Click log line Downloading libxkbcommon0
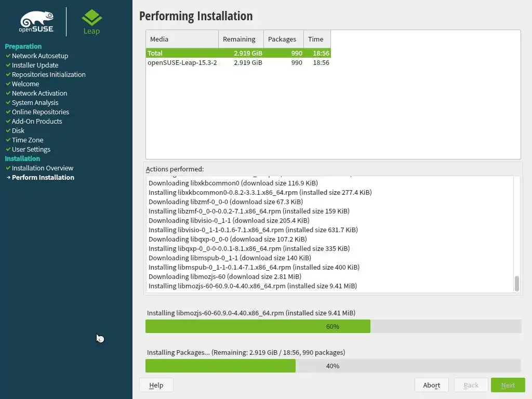 click(233, 183)
